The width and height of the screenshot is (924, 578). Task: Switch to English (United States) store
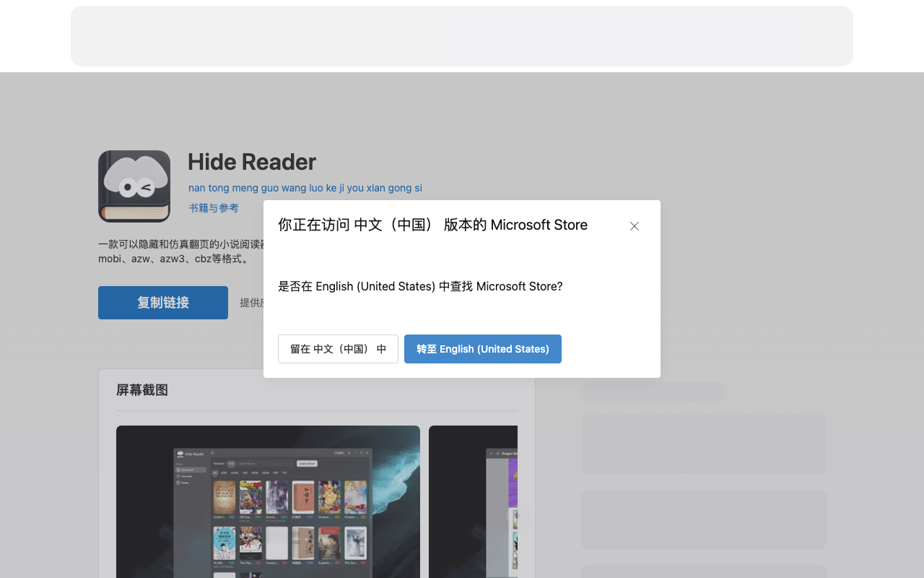point(483,349)
